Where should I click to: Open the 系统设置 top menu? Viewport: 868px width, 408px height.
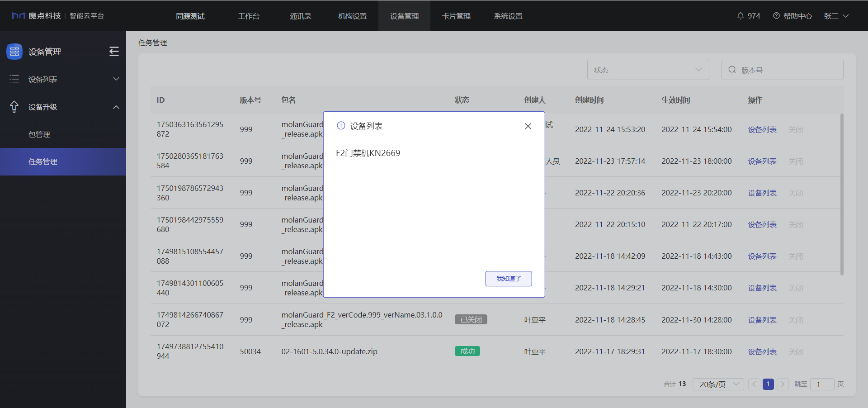[x=508, y=16]
